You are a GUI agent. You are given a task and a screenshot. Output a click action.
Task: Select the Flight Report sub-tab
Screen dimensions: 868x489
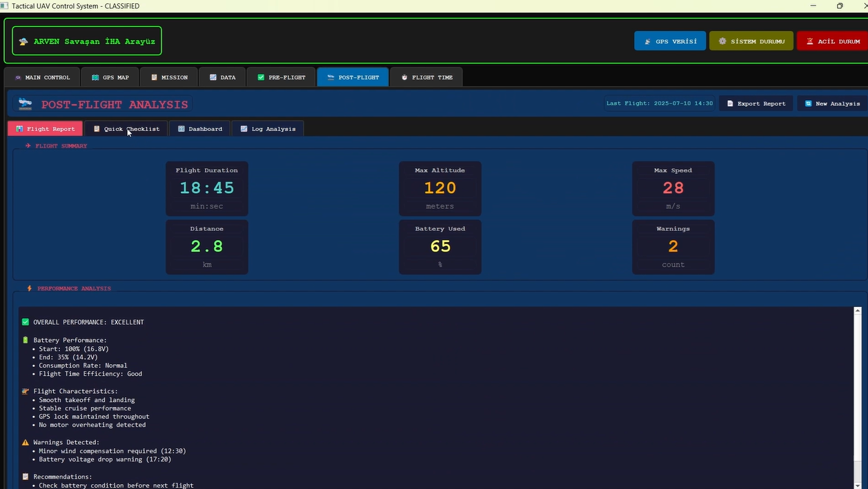pyautogui.click(x=45, y=129)
